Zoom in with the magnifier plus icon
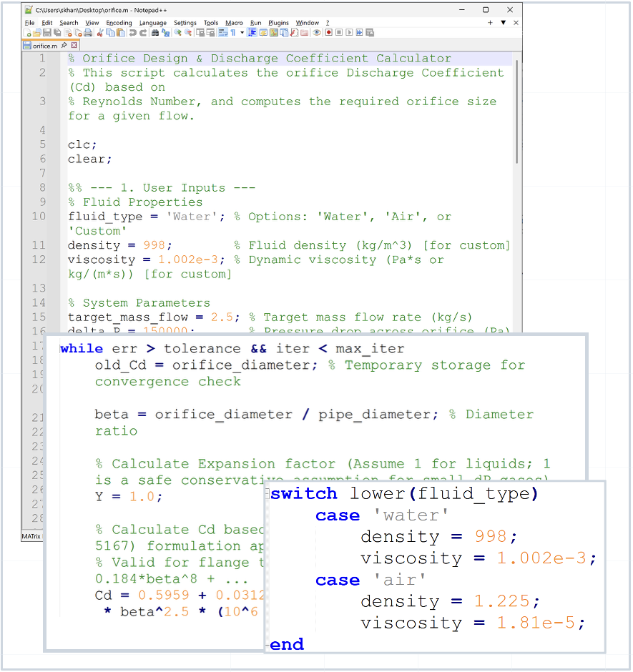The height and width of the screenshot is (672, 633). pos(177,33)
